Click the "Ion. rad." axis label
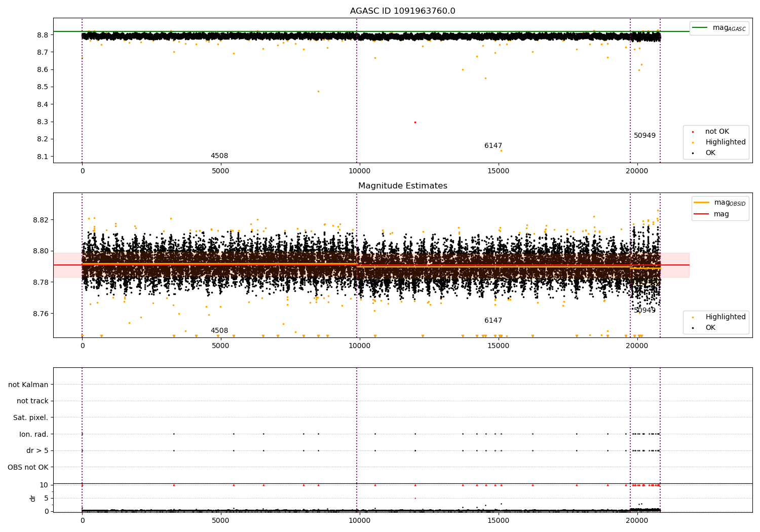 pos(34,434)
